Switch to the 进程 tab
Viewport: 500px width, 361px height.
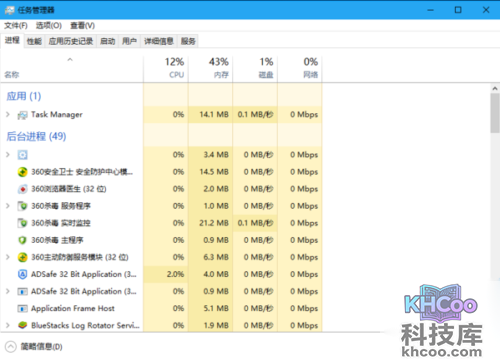pyautogui.click(x=12, y=41)
